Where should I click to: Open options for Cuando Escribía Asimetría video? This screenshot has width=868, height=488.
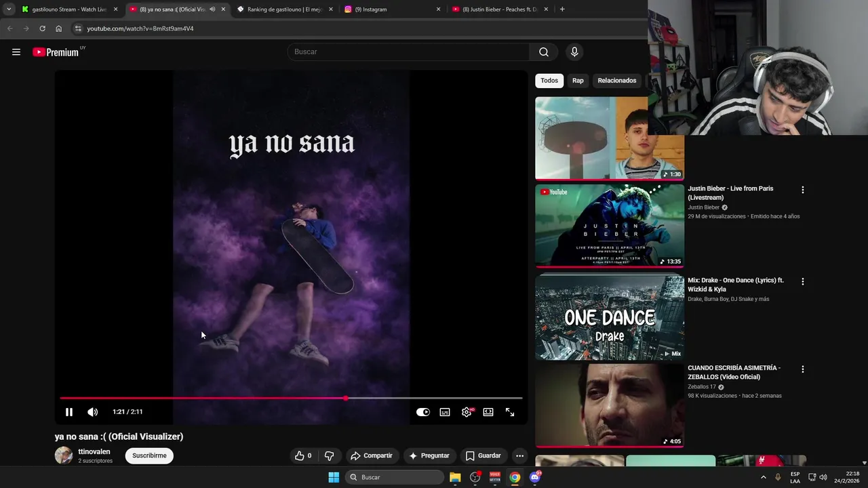[803, 369]
